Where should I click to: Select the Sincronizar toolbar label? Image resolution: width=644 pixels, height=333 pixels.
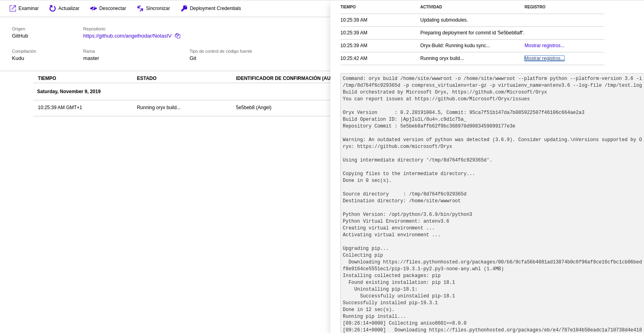(158, 8)
